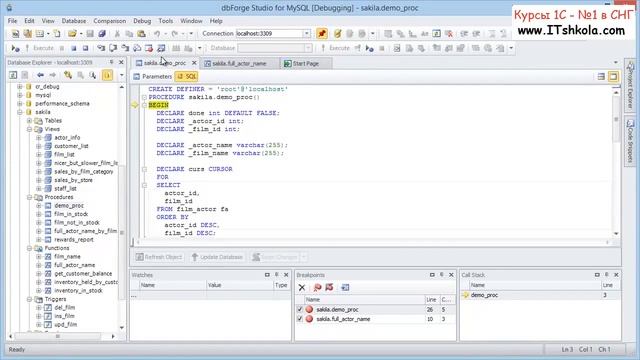Close the Watches panel
Image resolution: width=640 pixels, height=360 pixels.
pyautogui.click(x=286, y=275)
